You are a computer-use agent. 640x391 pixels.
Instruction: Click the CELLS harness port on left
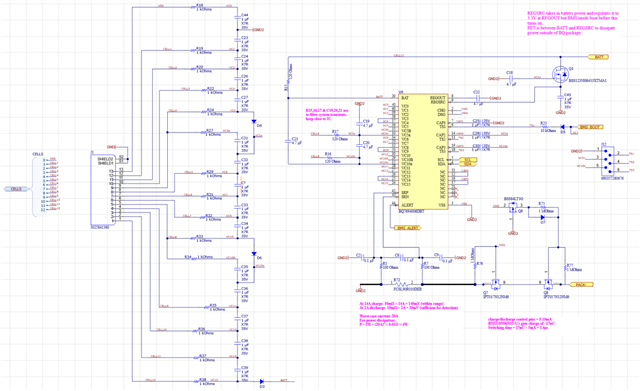(16, 189)
